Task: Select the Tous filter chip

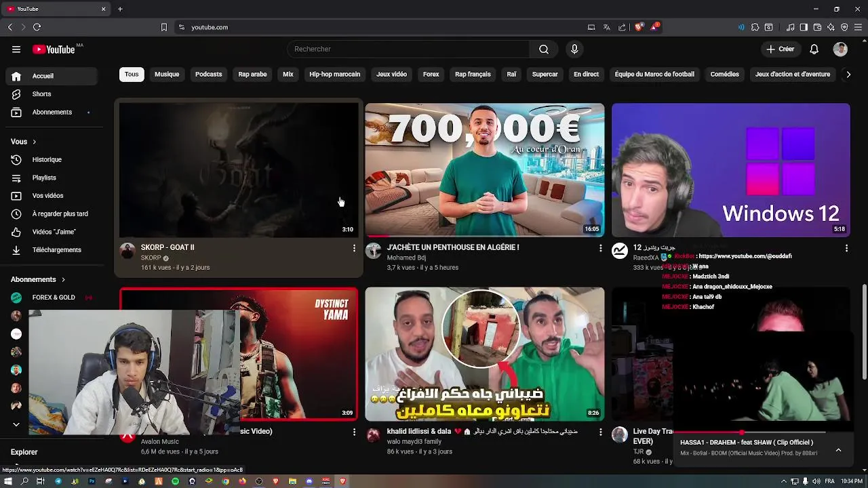Action: coord(132,75)
